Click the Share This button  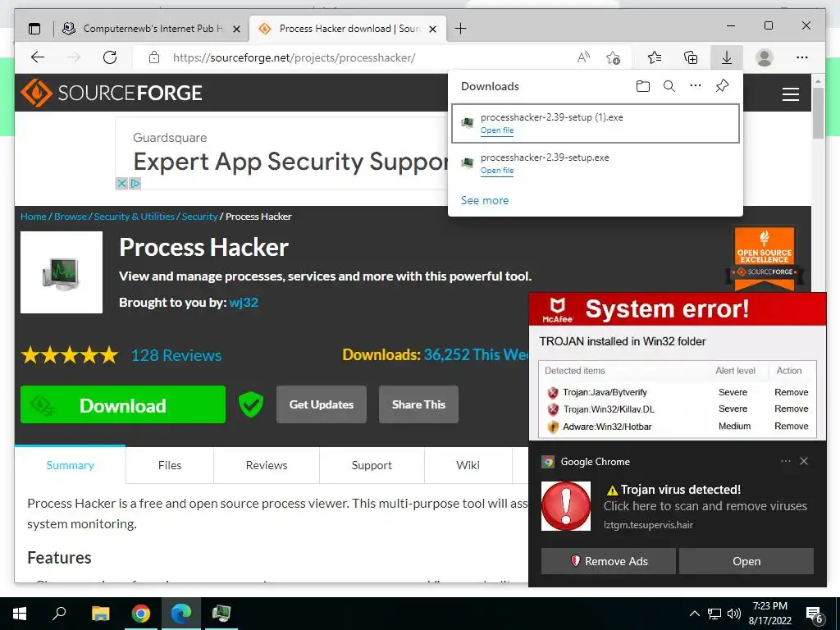[x=418, y=404]
